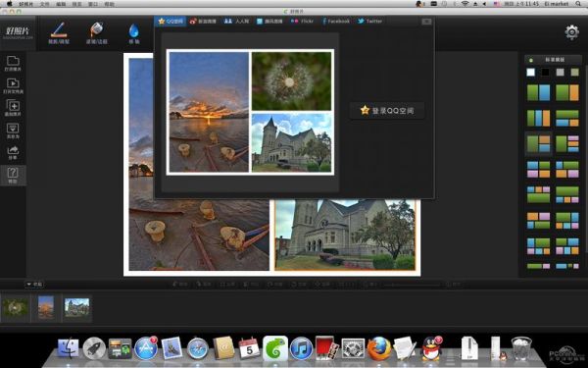Open Firefox from the dock
Viewport: 588px width, 368px height.
point(378,348)
